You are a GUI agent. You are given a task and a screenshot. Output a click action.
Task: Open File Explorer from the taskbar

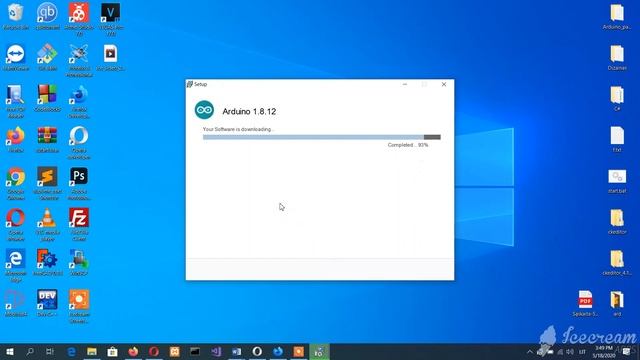point(92,351)
